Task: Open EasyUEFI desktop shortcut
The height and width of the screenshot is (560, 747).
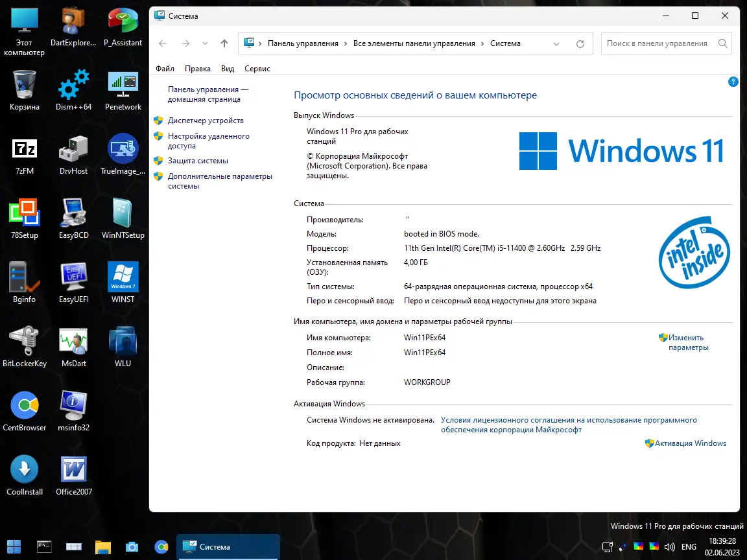Action: [x=73, y=283]
